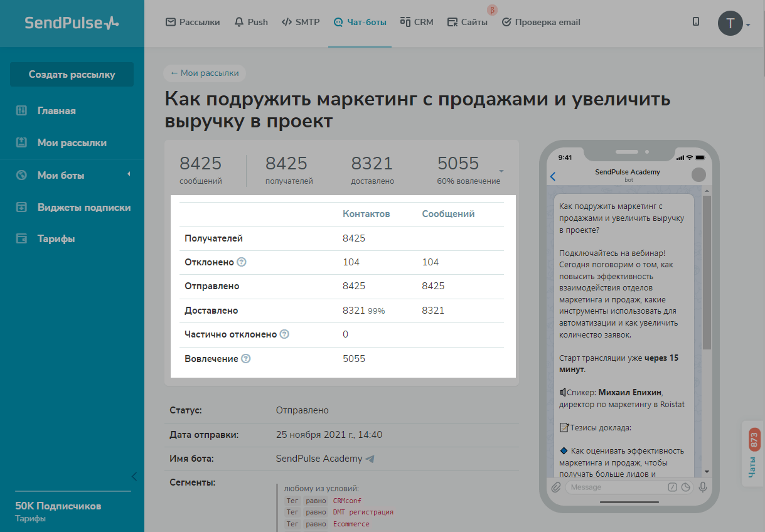Click Telegram icon beside SendPulse Academy
Viewport: 765px width, 532px height.
click(x=370, y=459)
